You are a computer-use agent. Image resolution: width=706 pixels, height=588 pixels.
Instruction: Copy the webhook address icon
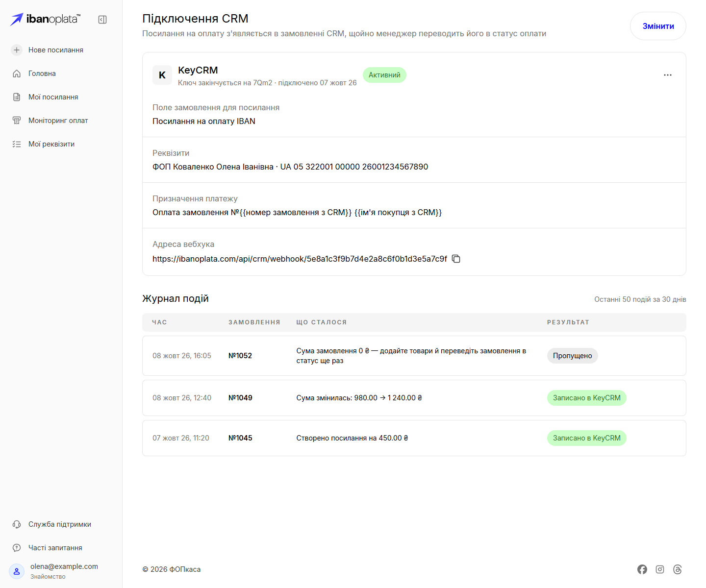click(x=456, y=259)
